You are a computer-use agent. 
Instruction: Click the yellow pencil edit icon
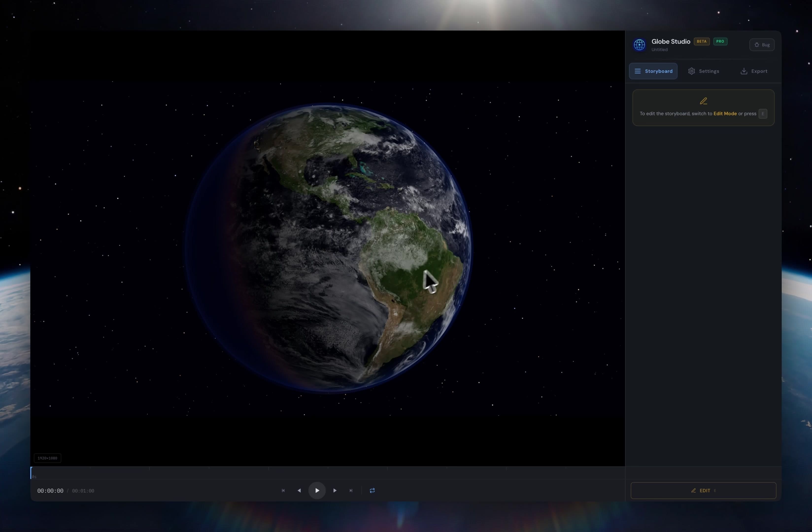(703, 101)
